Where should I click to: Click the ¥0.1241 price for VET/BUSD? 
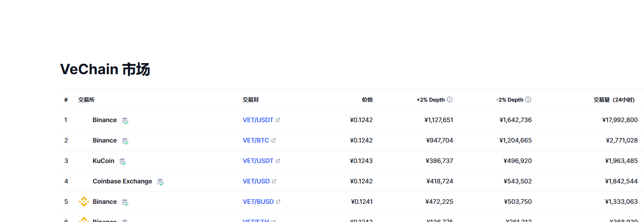(362, 202)
